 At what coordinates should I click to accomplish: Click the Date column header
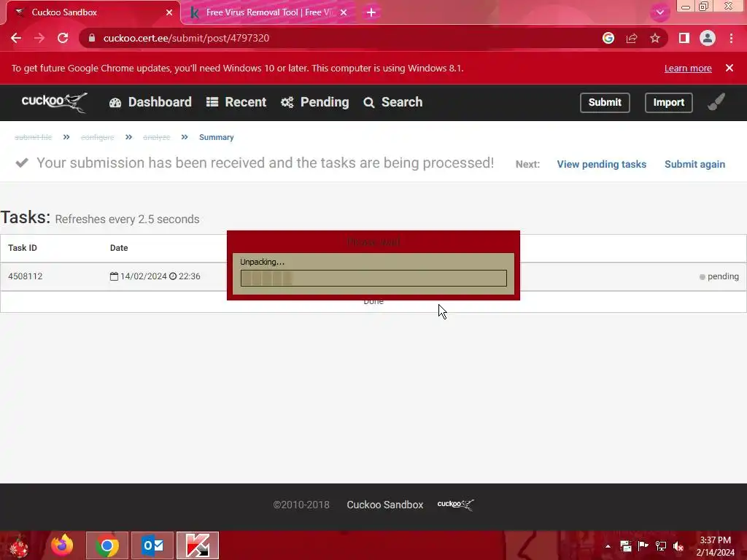coord(119,248)
